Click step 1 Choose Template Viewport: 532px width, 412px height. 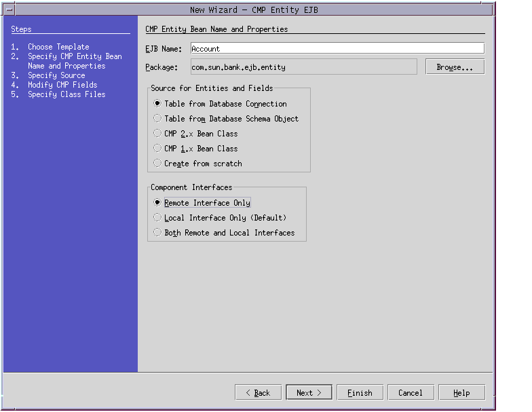(58, 47)
